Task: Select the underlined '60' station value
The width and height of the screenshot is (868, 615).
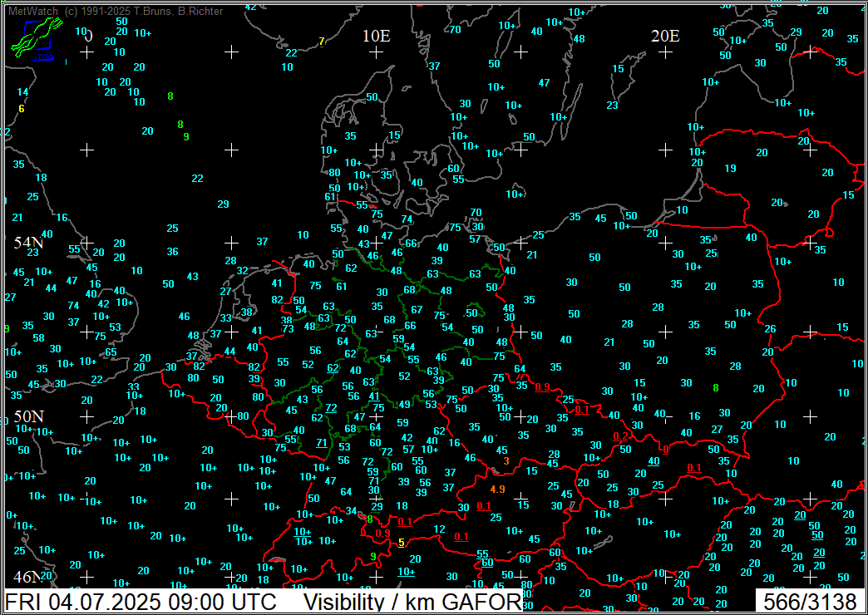Action: (487, 563)
